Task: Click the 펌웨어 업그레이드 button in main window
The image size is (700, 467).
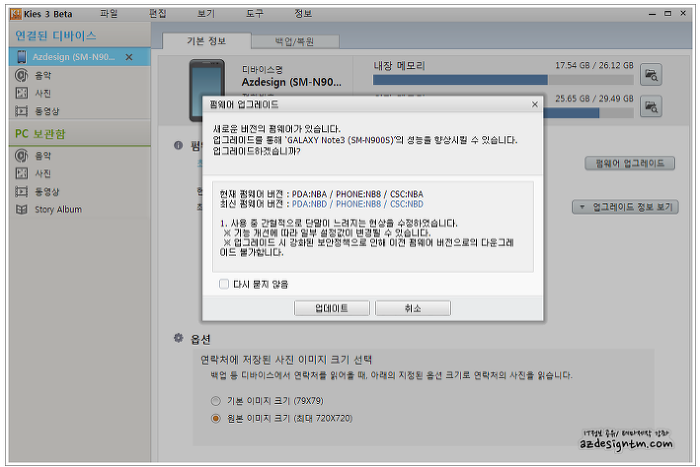Action: (629, 163)
